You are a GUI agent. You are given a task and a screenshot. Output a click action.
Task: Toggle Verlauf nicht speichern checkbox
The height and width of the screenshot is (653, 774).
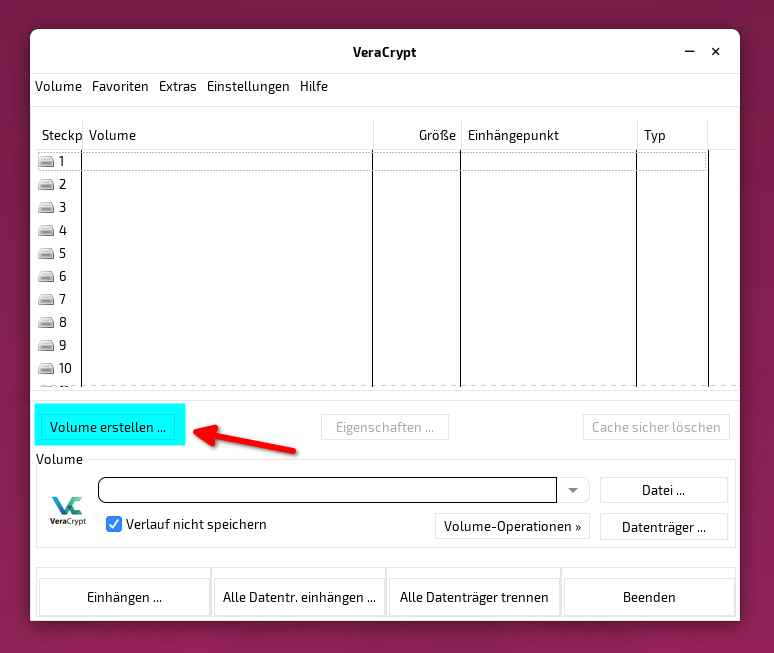(x=114, y=524)
